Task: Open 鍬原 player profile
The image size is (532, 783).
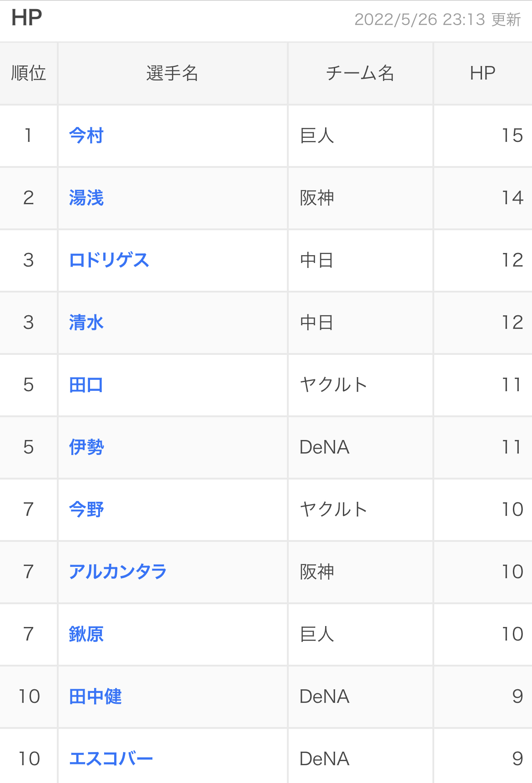Action: click(86, 634)
